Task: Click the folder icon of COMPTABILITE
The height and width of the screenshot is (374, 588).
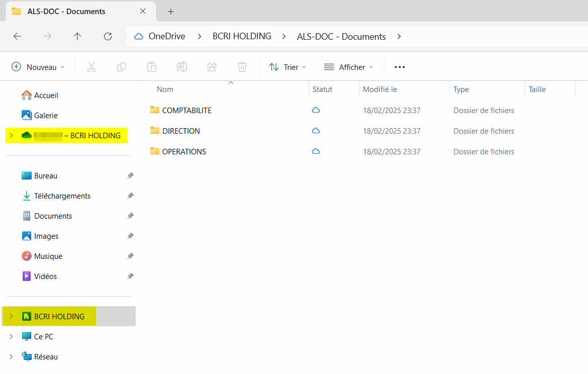Action: (154, 110)
